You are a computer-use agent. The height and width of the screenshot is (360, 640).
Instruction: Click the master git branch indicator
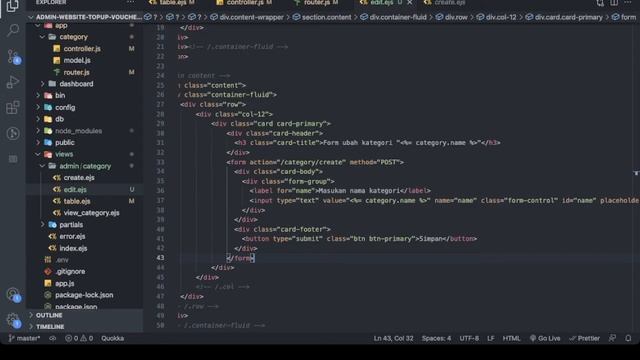(24, 338)
